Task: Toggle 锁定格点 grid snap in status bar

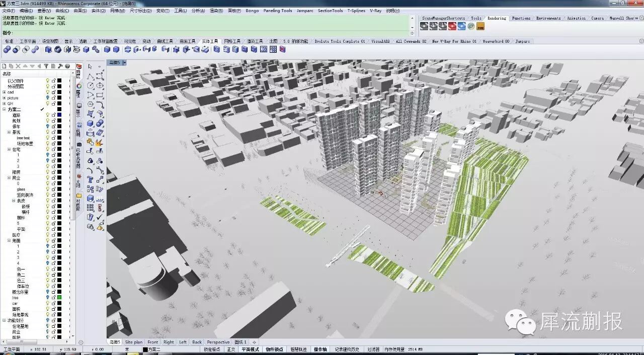Action: (x=212, y=349)
